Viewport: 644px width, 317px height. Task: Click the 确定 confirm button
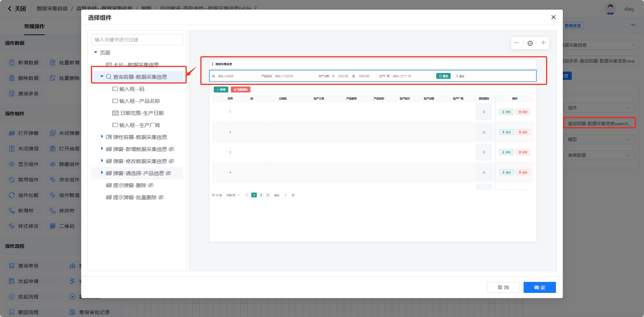click(539, 287)
